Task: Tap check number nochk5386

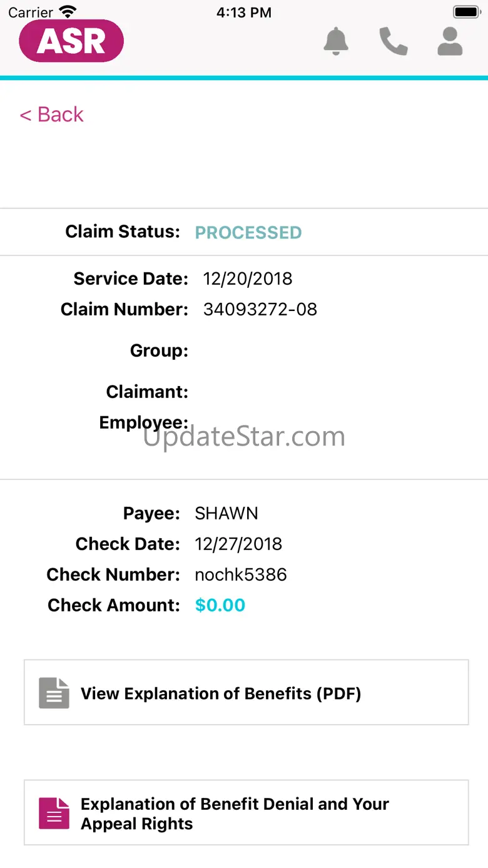Action: click(x=241, y=574)
